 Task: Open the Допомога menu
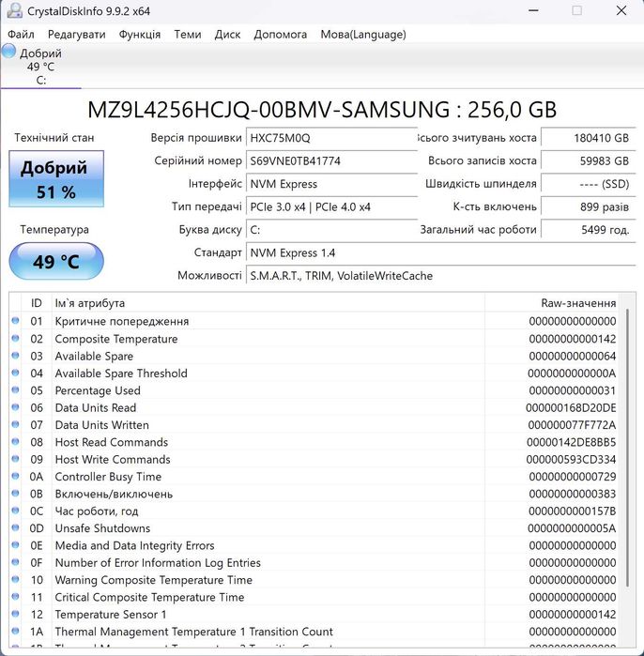(281, 35)
